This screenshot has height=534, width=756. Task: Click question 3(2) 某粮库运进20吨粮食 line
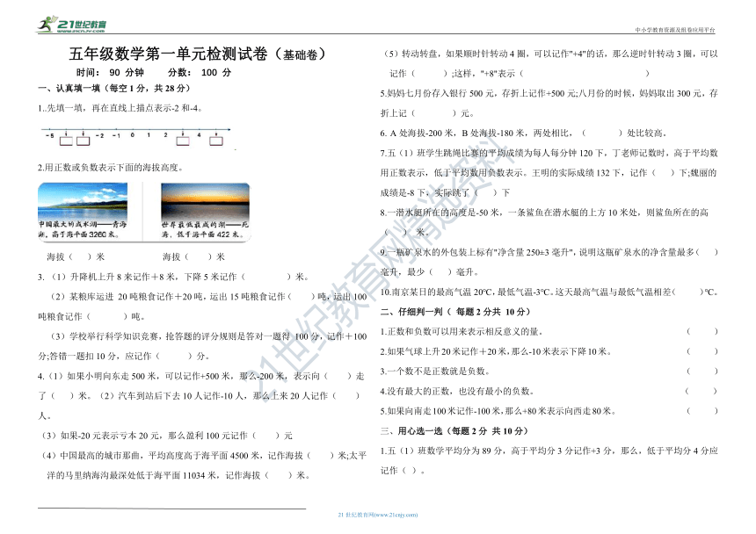pyautogui.click(x=208, y=297)
